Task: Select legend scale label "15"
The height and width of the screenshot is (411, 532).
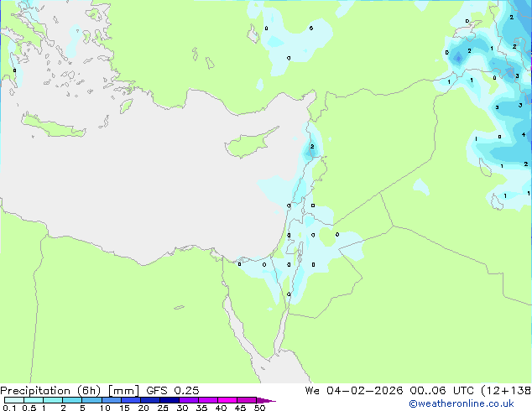Action: 124,408
